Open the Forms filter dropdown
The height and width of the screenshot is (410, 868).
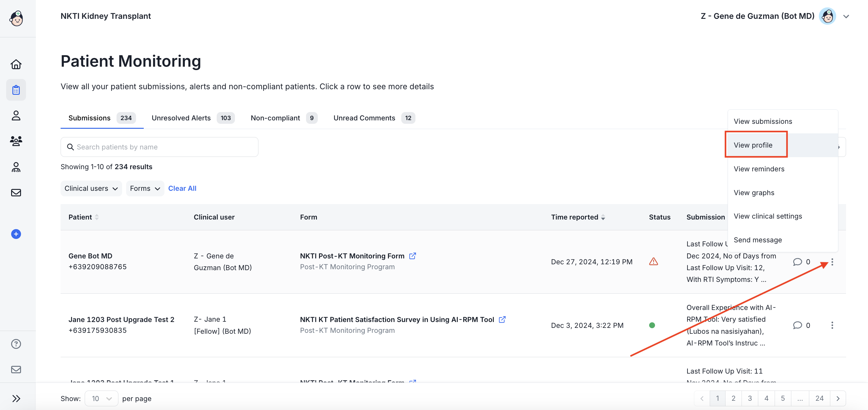click(x=145, y=189)
